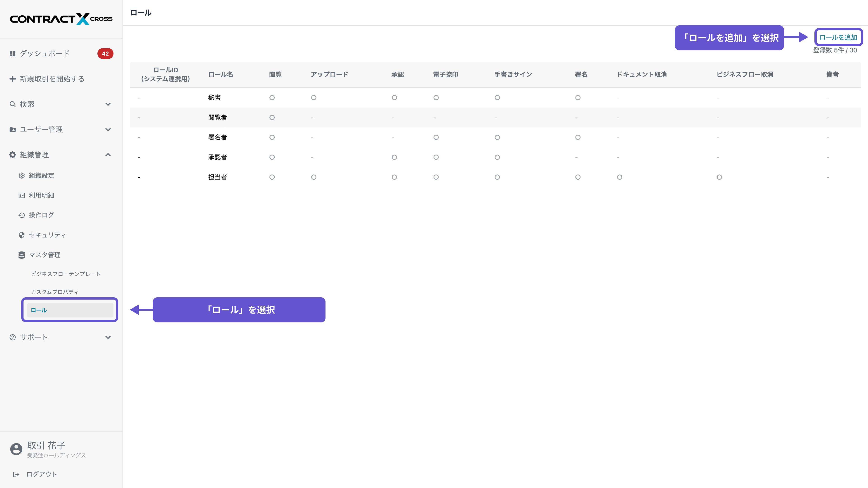Click the plus icon for new transaction

12,79
